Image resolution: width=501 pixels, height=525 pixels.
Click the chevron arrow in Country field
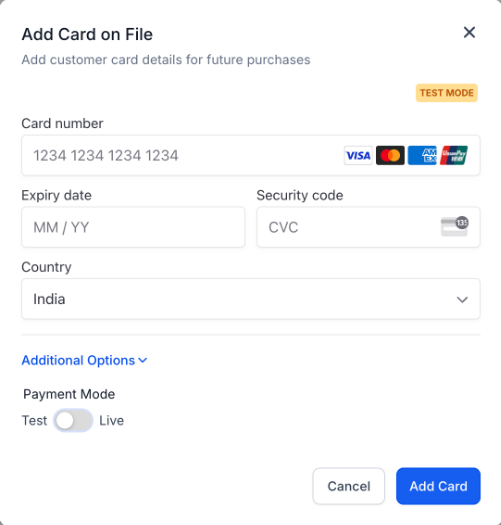(x=462, y=299)
